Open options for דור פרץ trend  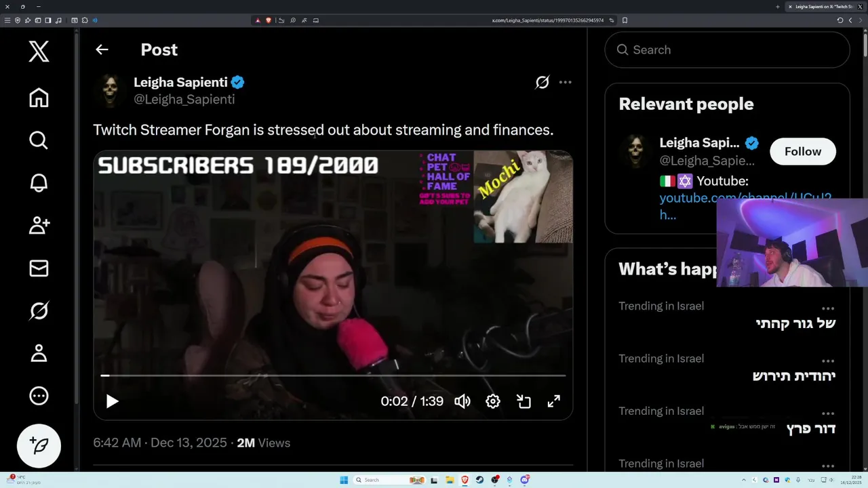[x=828, y=413]
